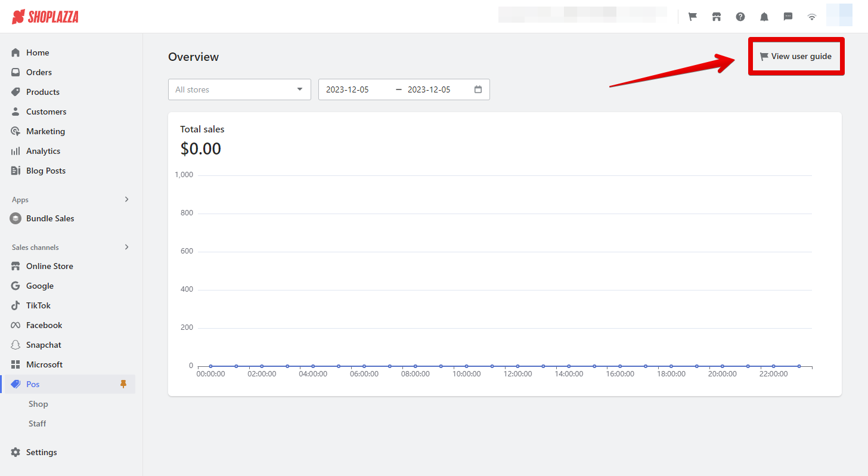The height and width of the screenshot is (476, 868).
Task: Select Shop under Pos
Action: click(38, 404)
